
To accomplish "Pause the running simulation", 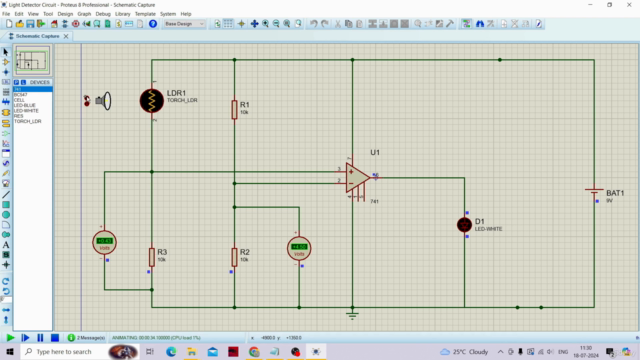I will point(40,338).
